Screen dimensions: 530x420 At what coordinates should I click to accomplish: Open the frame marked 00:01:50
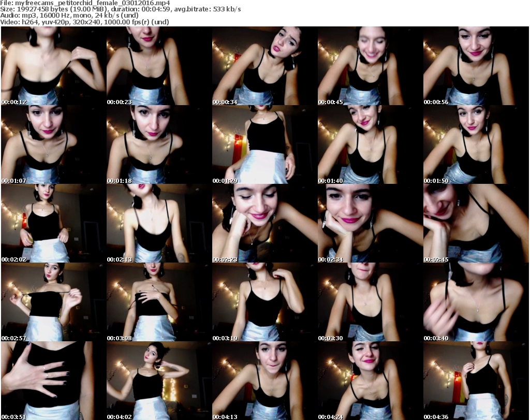pyautogui.click(x=476, y=144)
